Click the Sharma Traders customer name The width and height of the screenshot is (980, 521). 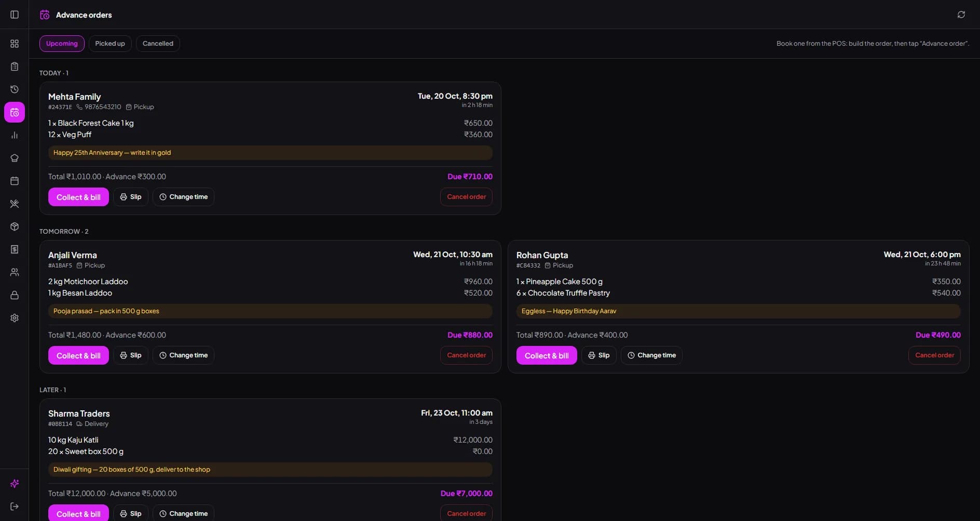(79, 413)
